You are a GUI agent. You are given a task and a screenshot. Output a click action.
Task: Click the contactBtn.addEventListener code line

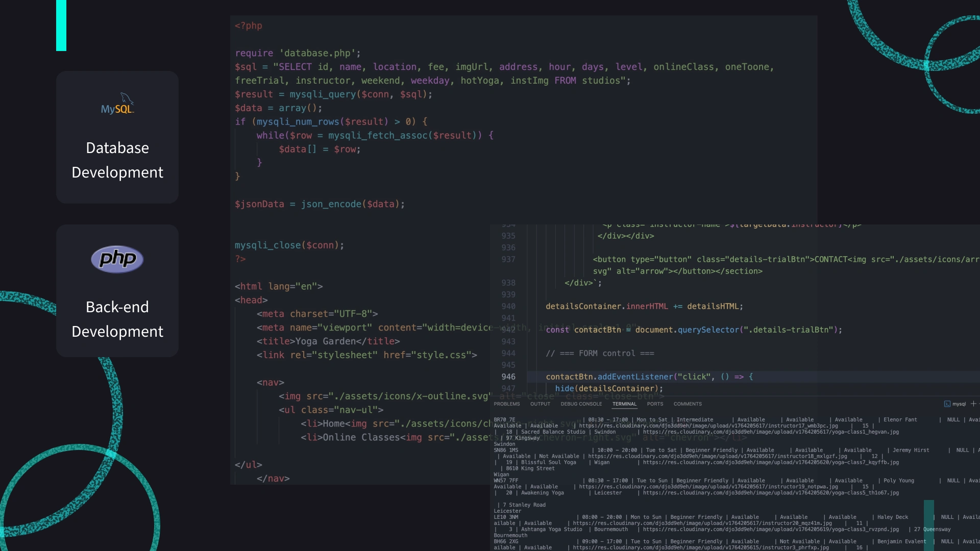[649, 377]
